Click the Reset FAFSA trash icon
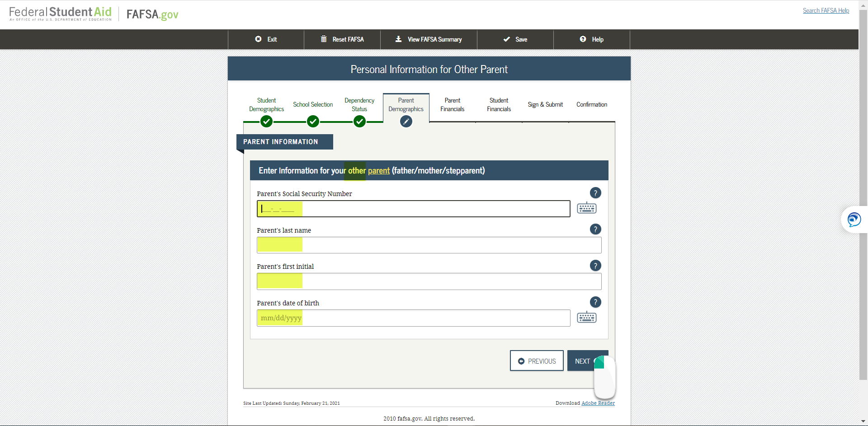 (x=324, y=39)
